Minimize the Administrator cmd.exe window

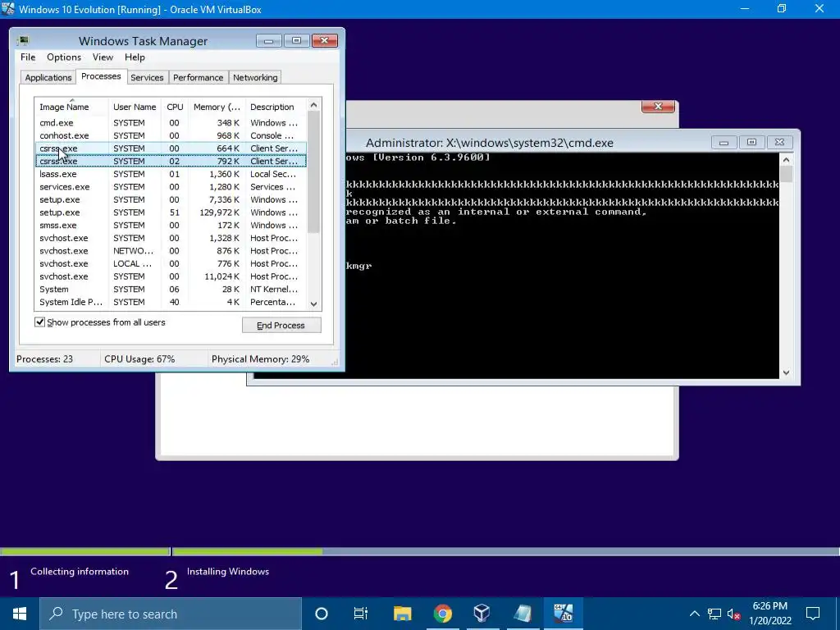(x=724, y=143)
